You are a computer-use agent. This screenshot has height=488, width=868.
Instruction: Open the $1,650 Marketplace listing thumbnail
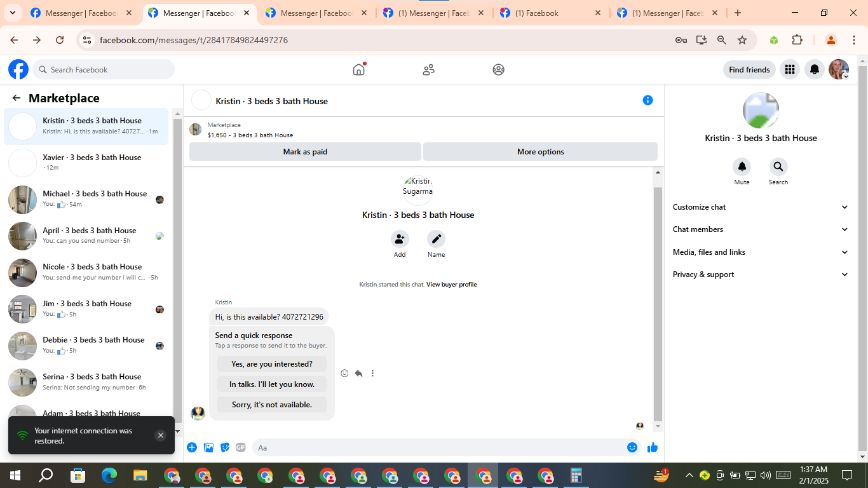pos(196,130)
